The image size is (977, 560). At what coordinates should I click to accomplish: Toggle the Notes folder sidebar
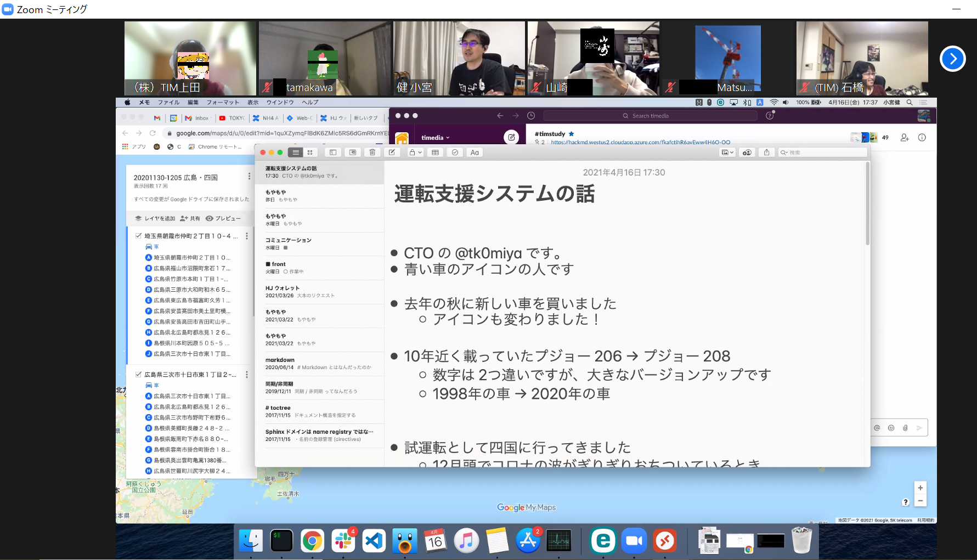[333, 152]
